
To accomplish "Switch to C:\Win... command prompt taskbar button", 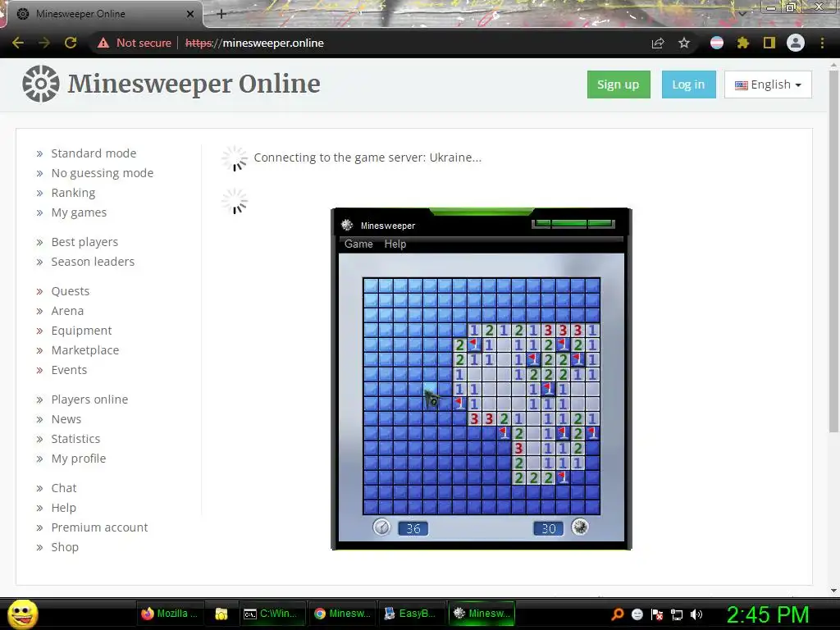I will pos(272,614).
